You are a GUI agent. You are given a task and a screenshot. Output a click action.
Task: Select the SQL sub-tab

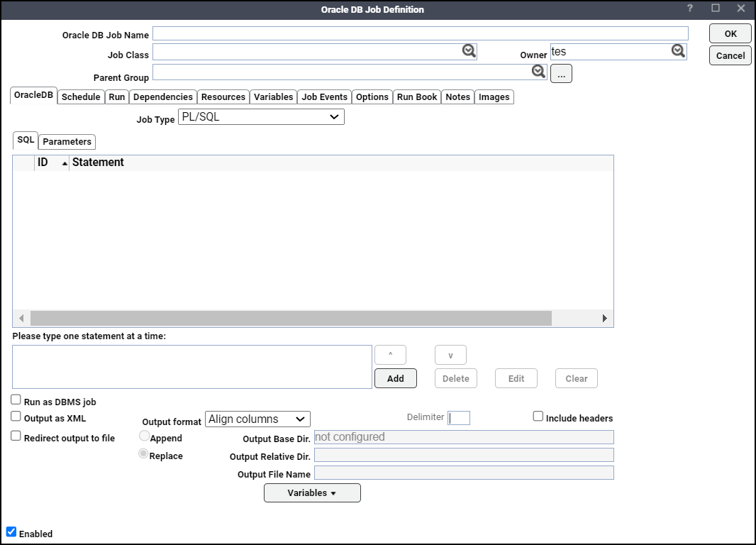(x=26, y=140)
